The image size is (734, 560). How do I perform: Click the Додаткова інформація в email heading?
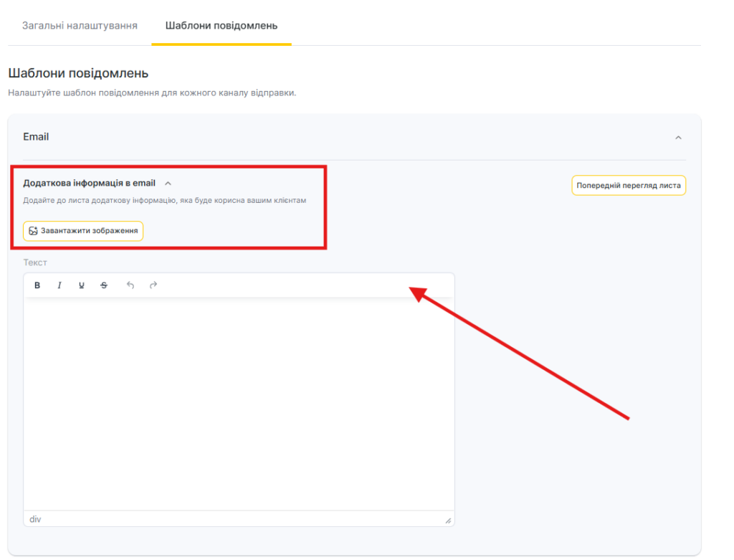89,184
